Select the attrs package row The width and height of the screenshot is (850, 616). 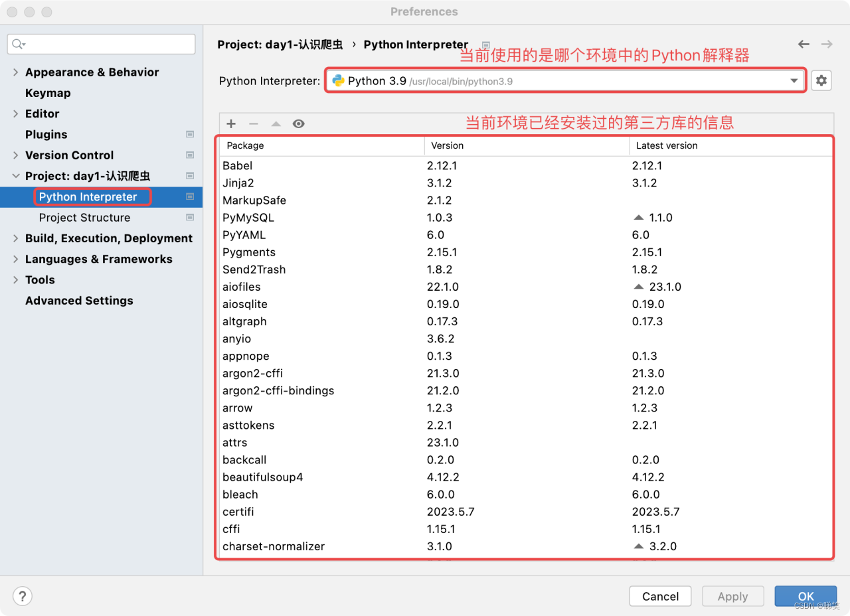click(x=526, y=442)
